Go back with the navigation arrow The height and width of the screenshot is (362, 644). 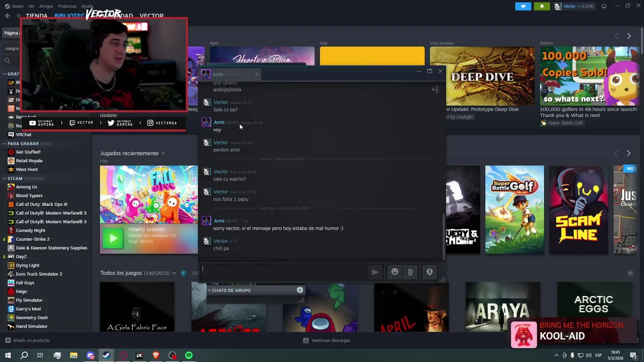point(8,16)
